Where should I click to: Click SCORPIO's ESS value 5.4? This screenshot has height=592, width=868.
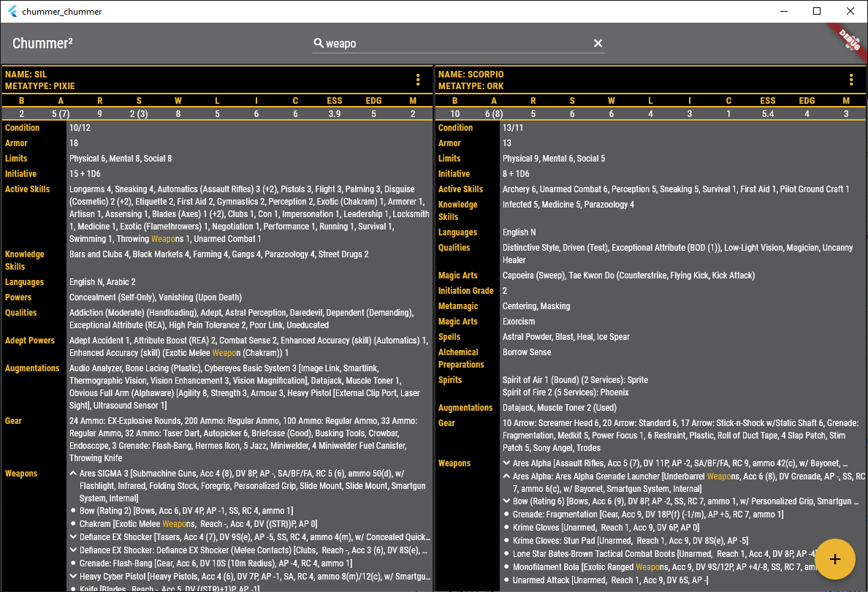767,114
